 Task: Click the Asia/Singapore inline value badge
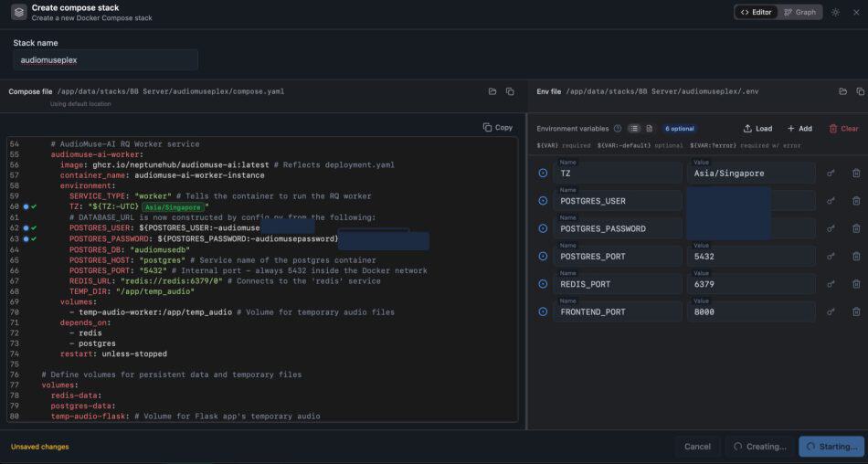(173, 207)
